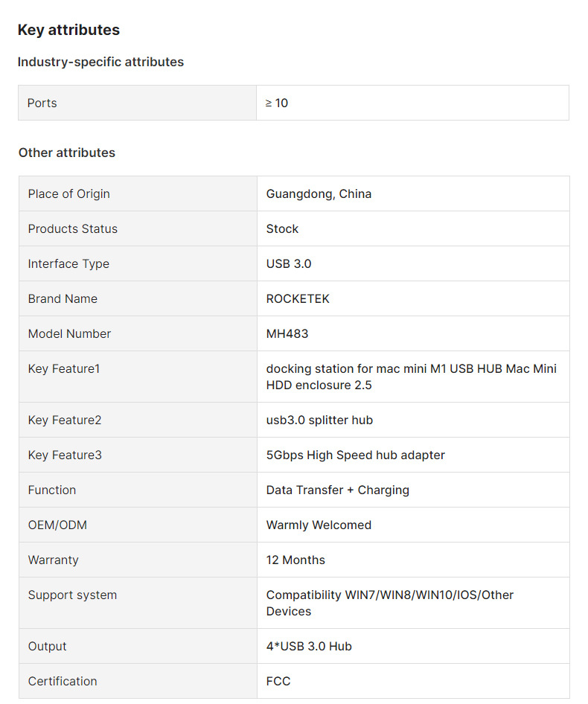Click the USB 3.0 interface type value
Screen dimensions: 588x704
[289, 263]
